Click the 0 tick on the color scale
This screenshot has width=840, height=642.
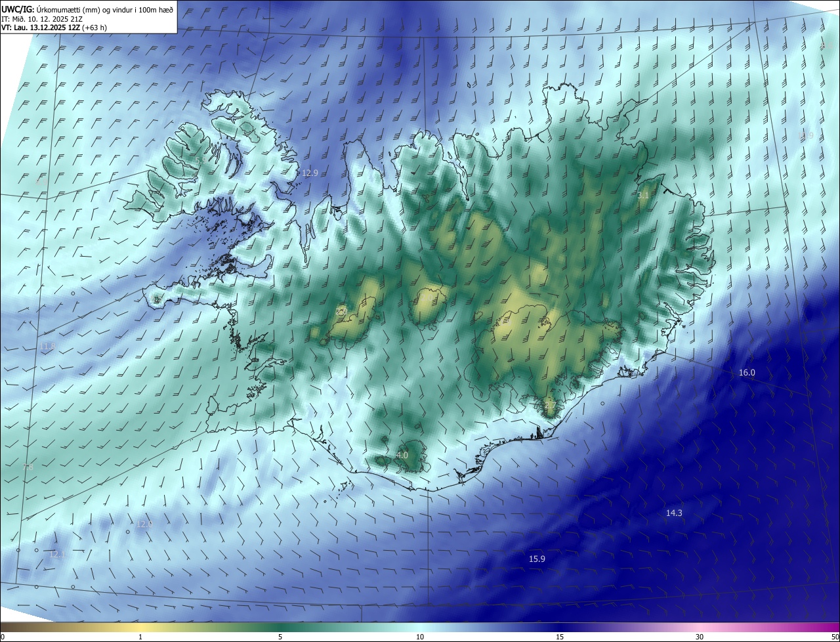(3, 637)
